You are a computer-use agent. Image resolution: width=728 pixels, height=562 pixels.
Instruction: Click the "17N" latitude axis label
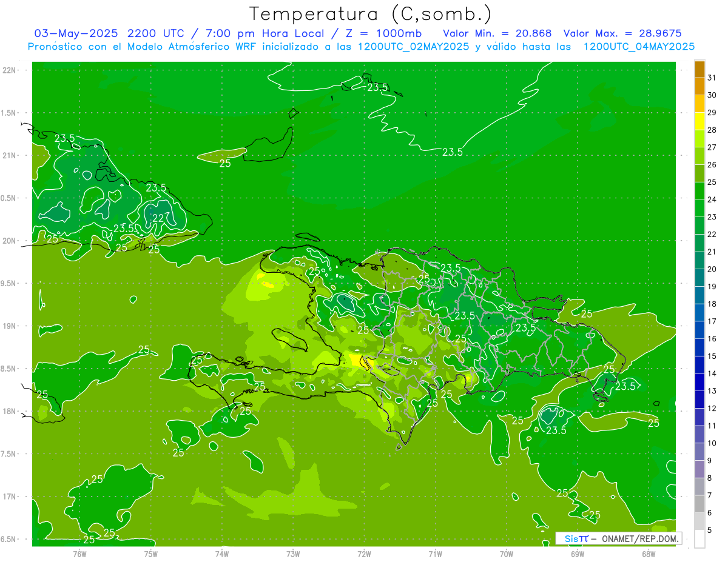(10, 497)
